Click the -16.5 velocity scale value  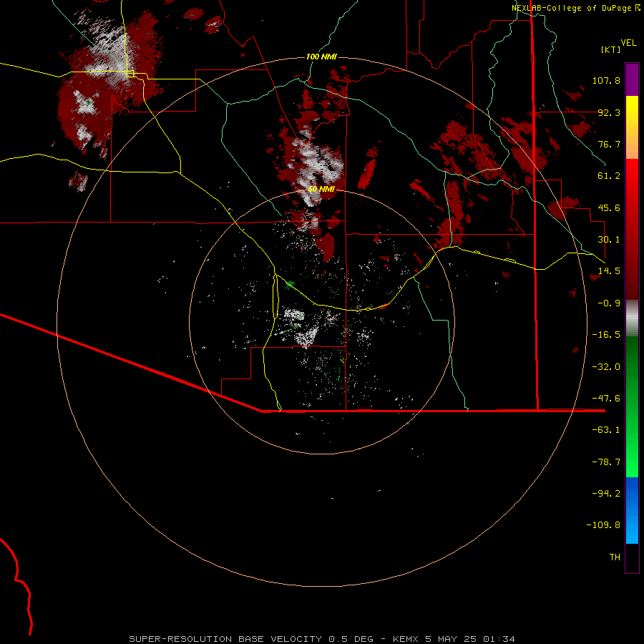(x=606, y=335)
